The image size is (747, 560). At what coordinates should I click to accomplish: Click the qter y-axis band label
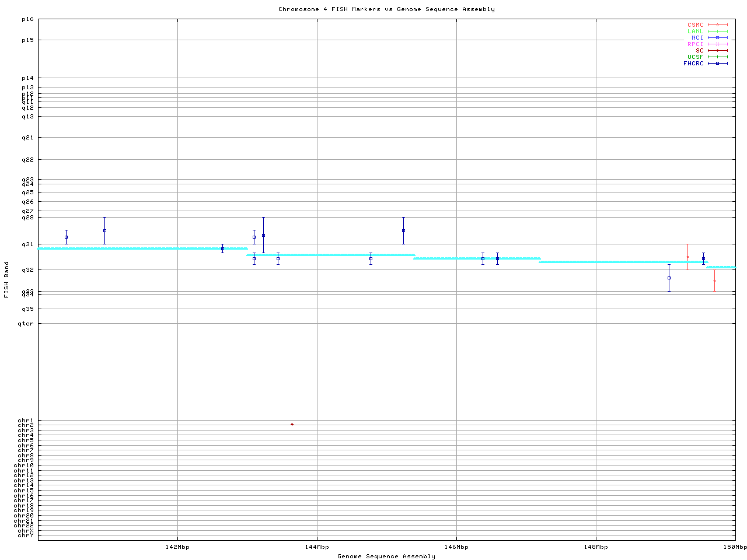coord(26,324)
